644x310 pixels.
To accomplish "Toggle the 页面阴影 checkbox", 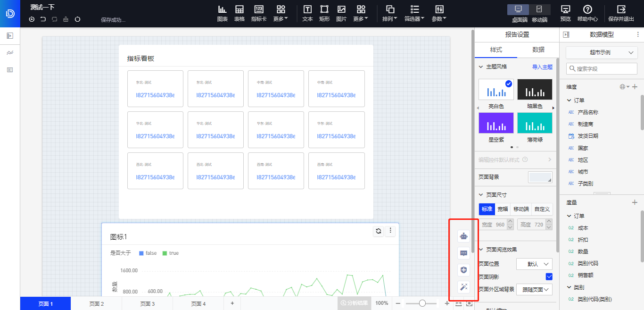I will (549, 276).
